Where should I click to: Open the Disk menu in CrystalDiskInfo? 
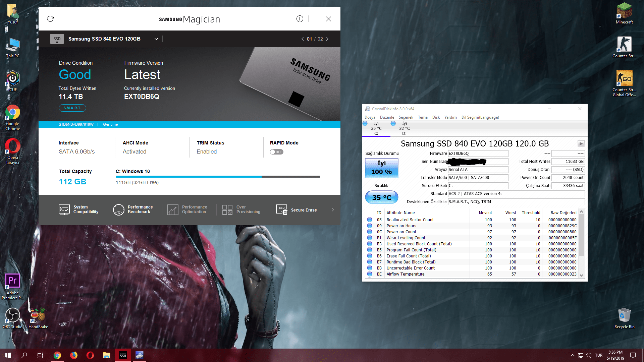pyautogui.click(x=436, y=117)
